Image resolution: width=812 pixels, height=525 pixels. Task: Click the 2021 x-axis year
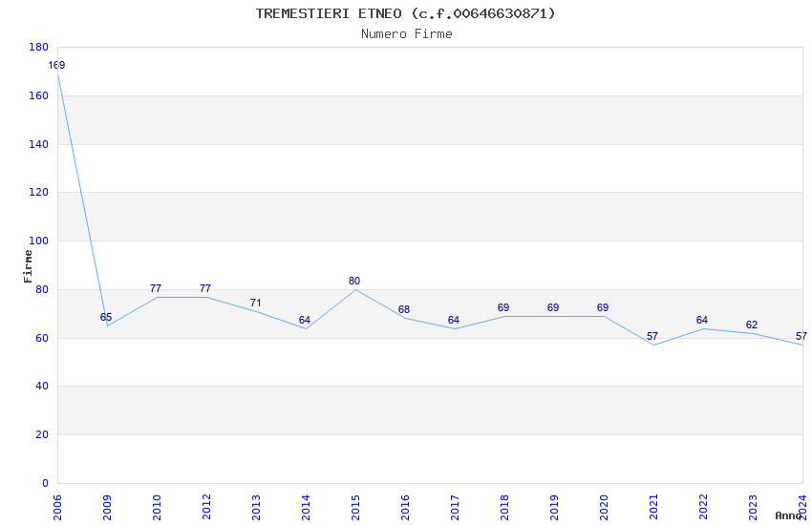point(653,508)
